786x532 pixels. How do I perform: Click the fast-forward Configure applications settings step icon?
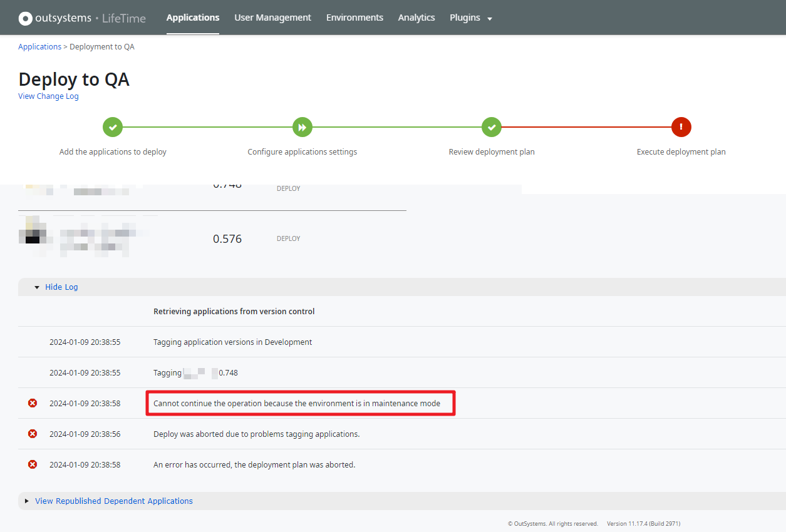point(303,127)
